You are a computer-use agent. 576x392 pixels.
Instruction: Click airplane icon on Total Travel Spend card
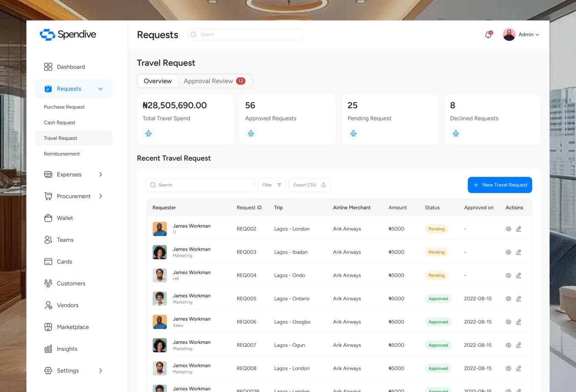[x=148, y=133]
